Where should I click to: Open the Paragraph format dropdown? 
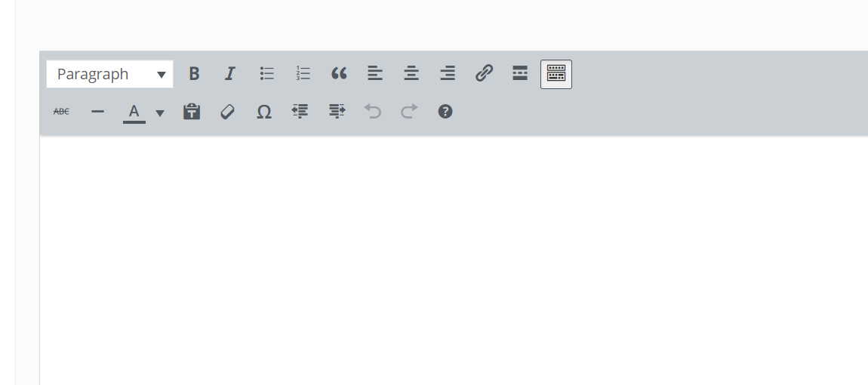click(x=109, y=74)
